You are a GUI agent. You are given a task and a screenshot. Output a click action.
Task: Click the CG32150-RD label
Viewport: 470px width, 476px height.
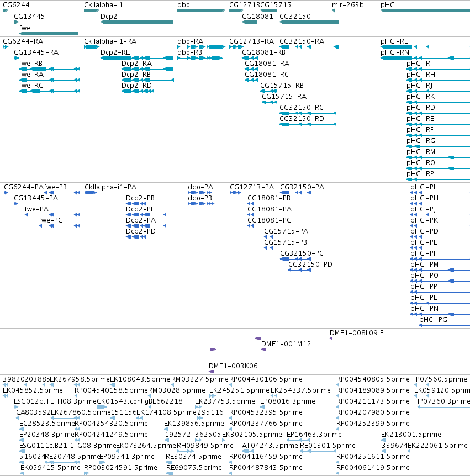tap(302, 118)
